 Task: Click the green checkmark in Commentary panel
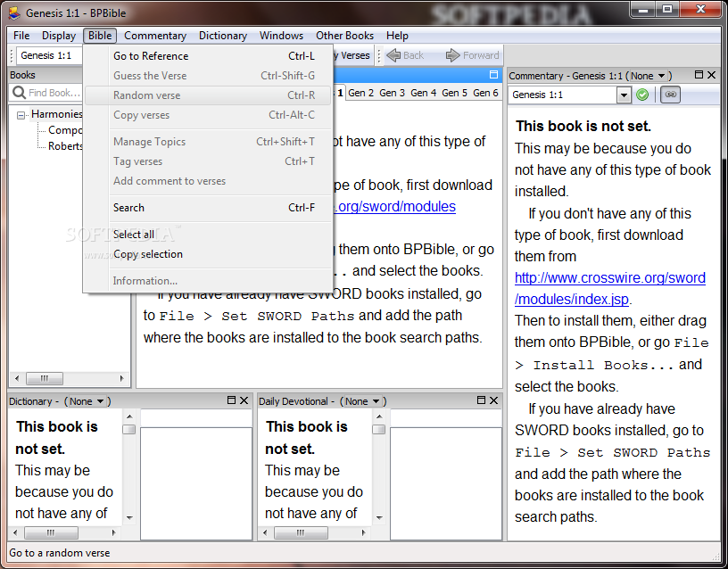(x=642, y=95)
